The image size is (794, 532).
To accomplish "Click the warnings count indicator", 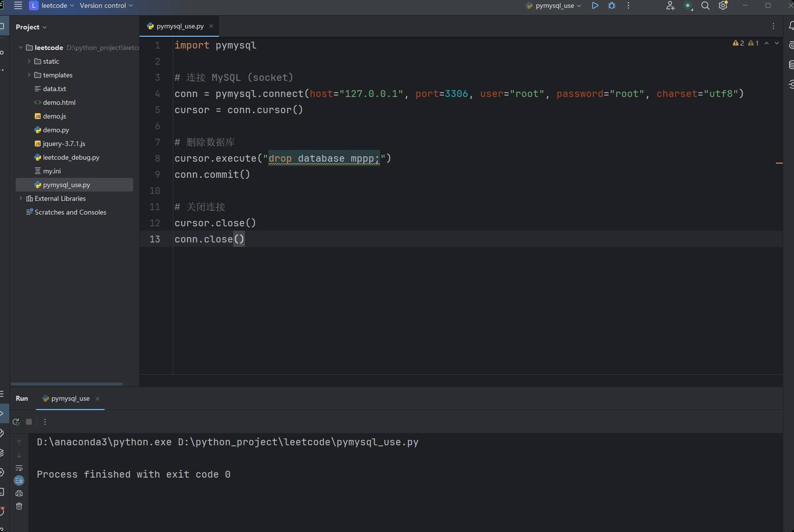I will point(746,43).
